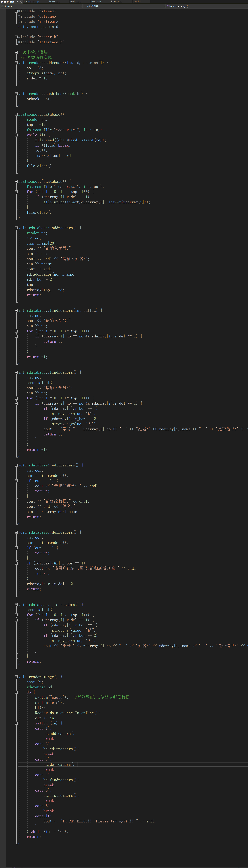Collapse the reader::setbrbook function
Image resolution: width=248 pixels, height=868 pixels.
pyautogui.click(x=16, y=94)
